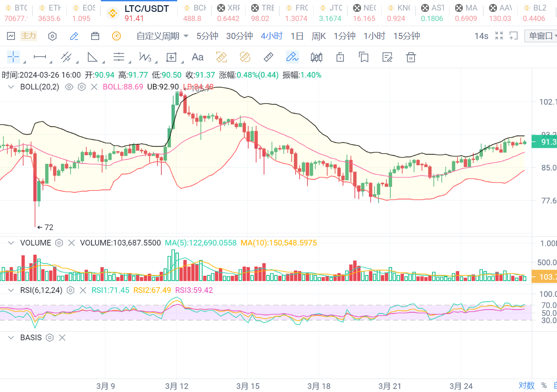
Task: Toggle the 主力 main force indicator
Action: pyautogui.click(x=29, y=36)
